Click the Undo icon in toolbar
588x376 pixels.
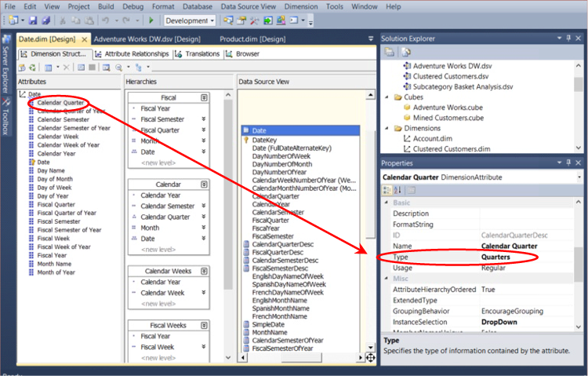click(x=105, y=20)
